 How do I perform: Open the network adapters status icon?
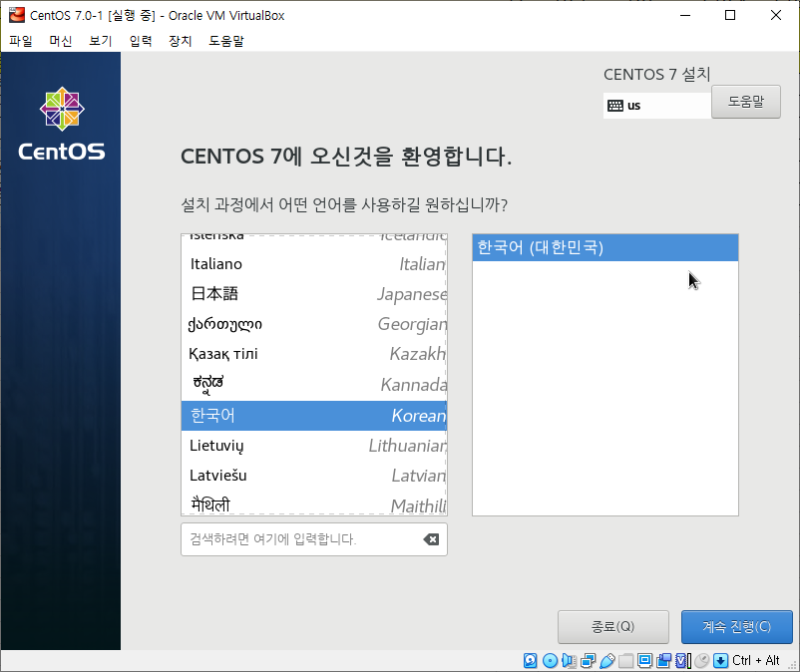(588, 660)
